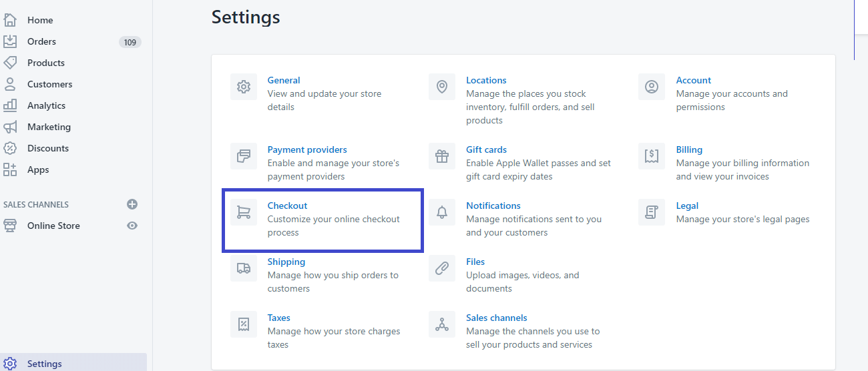The width and height of the screenshot is (868, 371).
Task: Click the Sales channels network icon
Action: pyautogui.click(x=442, y=324)
